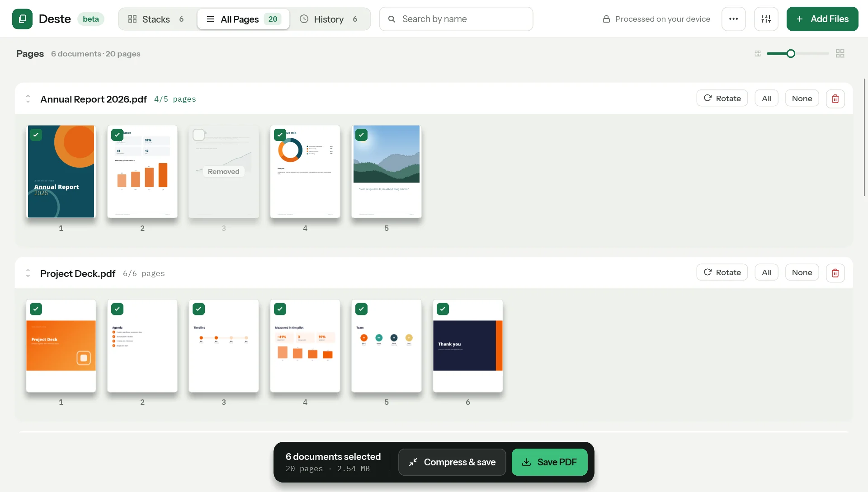
Task: Uncheck page 1 of Annual Report 2026.pdf
Action: click(x=36, y=135)
